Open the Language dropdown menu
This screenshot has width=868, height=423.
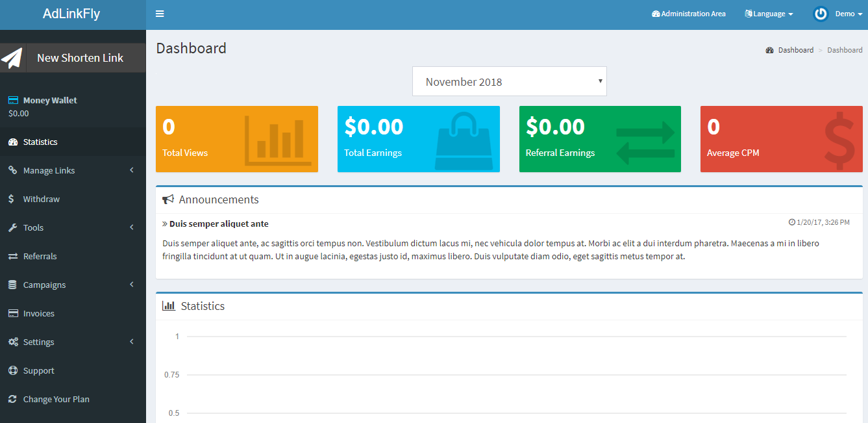click(769, 14)
